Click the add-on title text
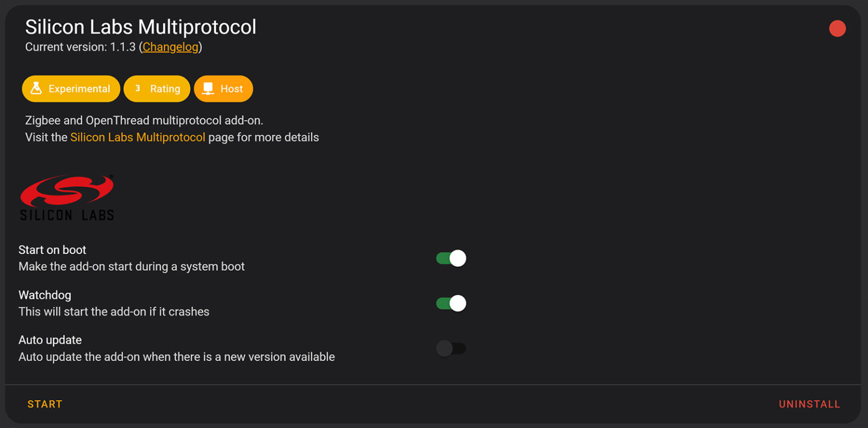 click(x=141, y=27)
